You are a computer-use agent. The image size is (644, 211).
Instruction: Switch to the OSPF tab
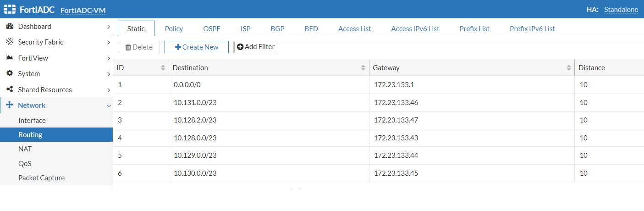point(212,28)
